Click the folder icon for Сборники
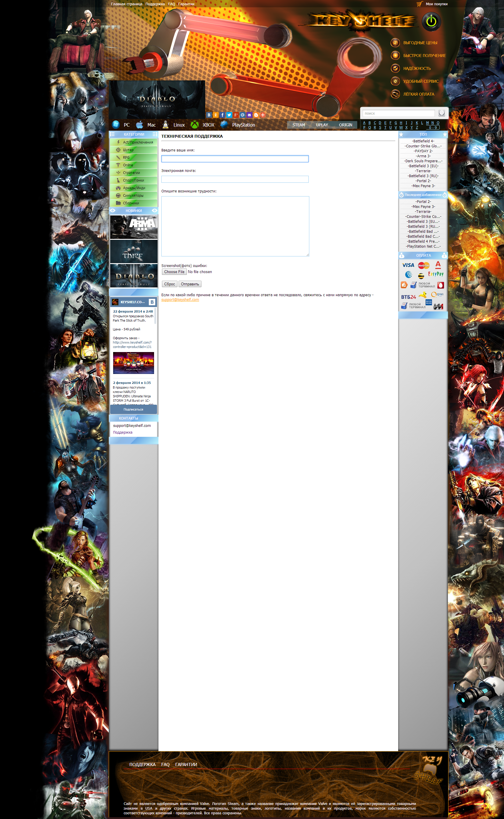The height and width of the screenshot is (819, 504). pyautogui.click(x=118, y=203)
